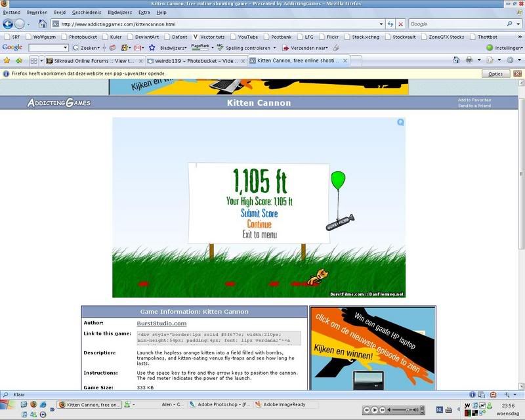Open Verzenden naar dropdown
This screenshot has width=525, height=420.
[326, 48]
